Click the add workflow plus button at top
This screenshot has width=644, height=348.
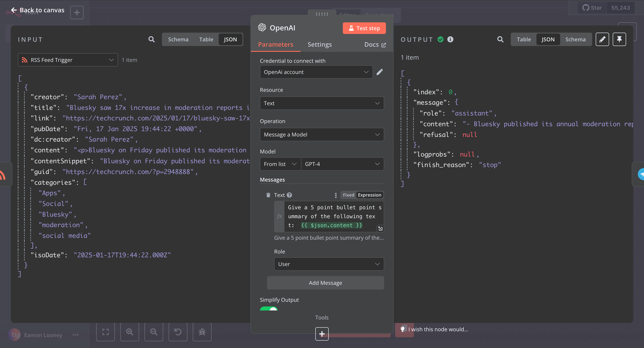tap(77, 13)
